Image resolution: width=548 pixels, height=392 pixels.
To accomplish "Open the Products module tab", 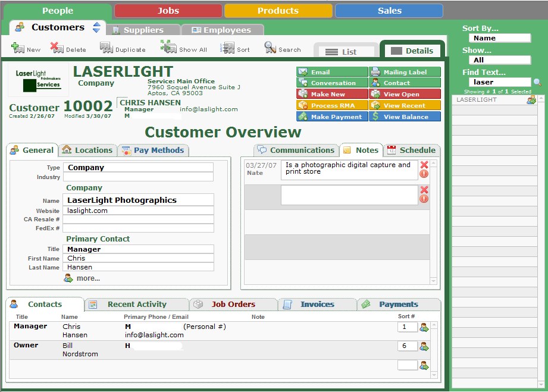I will pos(278,11).
